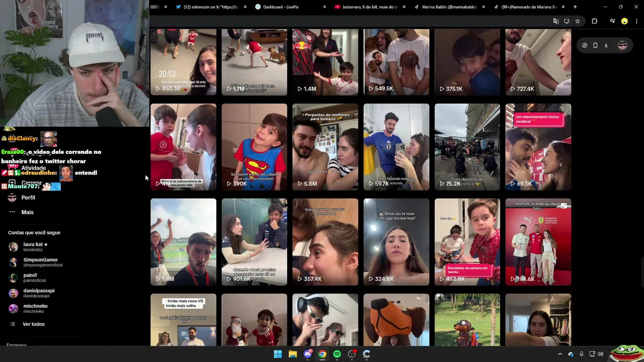The height and width of the screenshot is (362, 644).
Task: Bookmark this page with the star icon
Action: [x=578, y=21]
